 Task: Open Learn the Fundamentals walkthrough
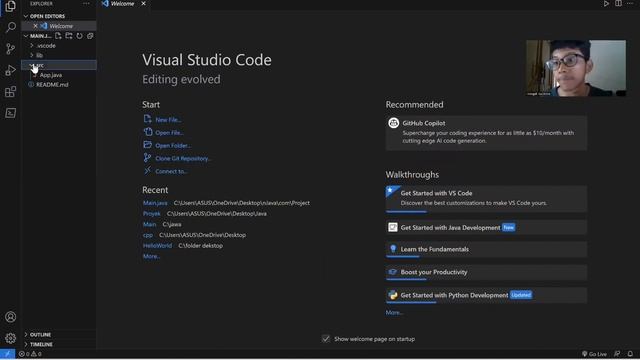pos(486,249)
